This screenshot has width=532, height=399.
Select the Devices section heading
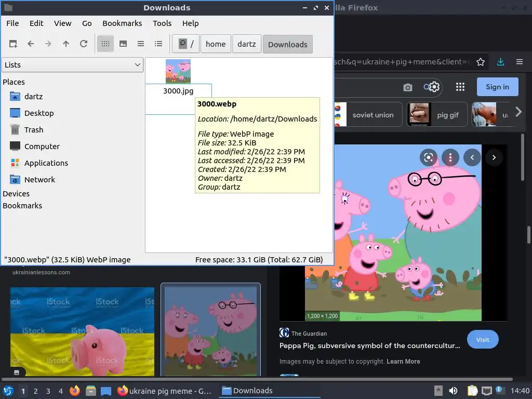click(x=16, y=194)
